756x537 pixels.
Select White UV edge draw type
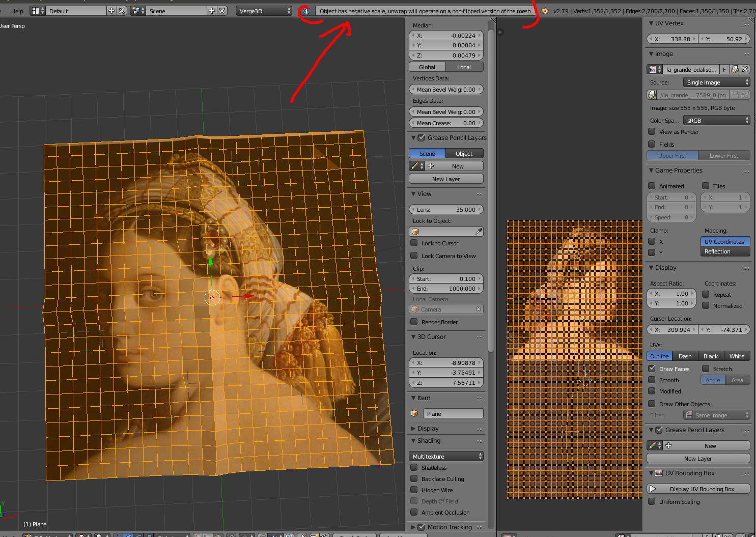click(x=737, y=356)
